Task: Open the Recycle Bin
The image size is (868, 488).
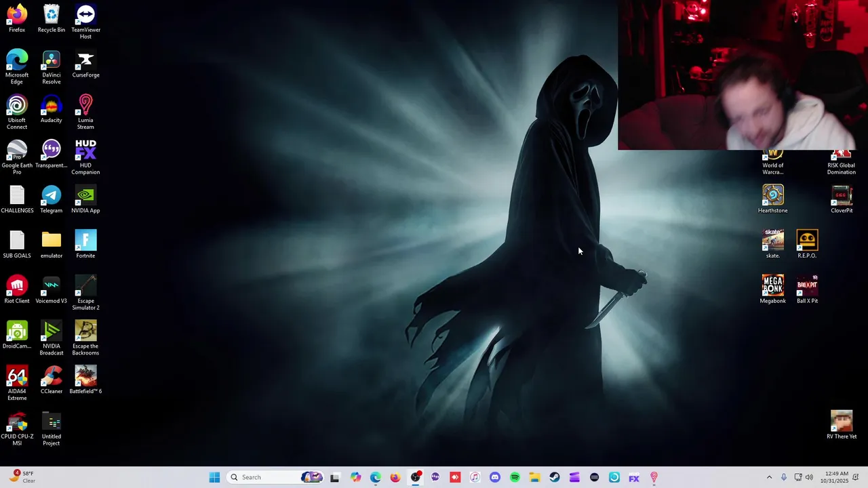Action: point(52,18)
